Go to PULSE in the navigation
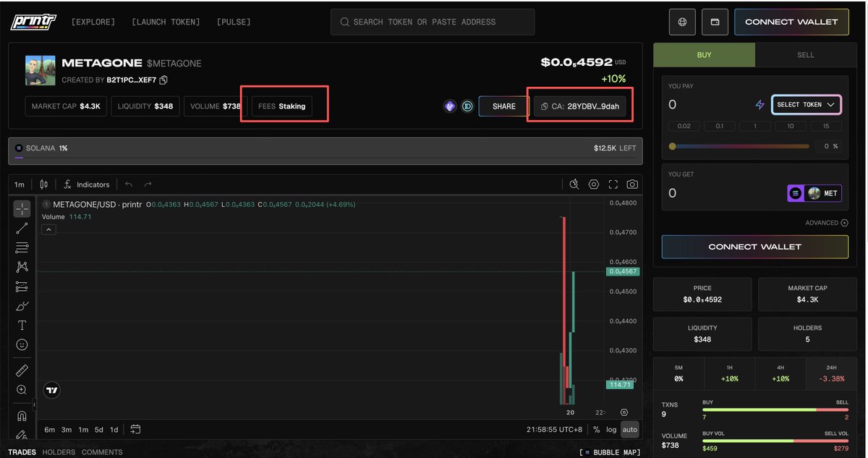The height and width of the screenshot is (458, 868). (x=234, y=22)
